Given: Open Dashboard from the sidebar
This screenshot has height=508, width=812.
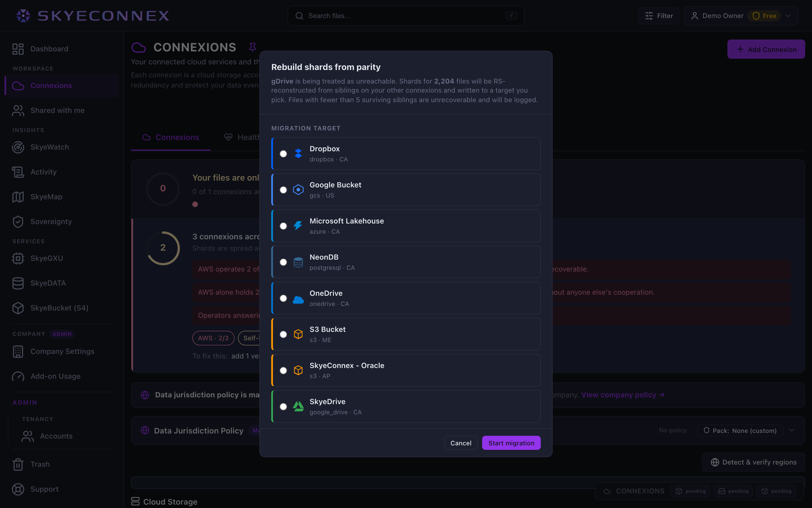Looking at the screenshot, I should tap(62, 49).
